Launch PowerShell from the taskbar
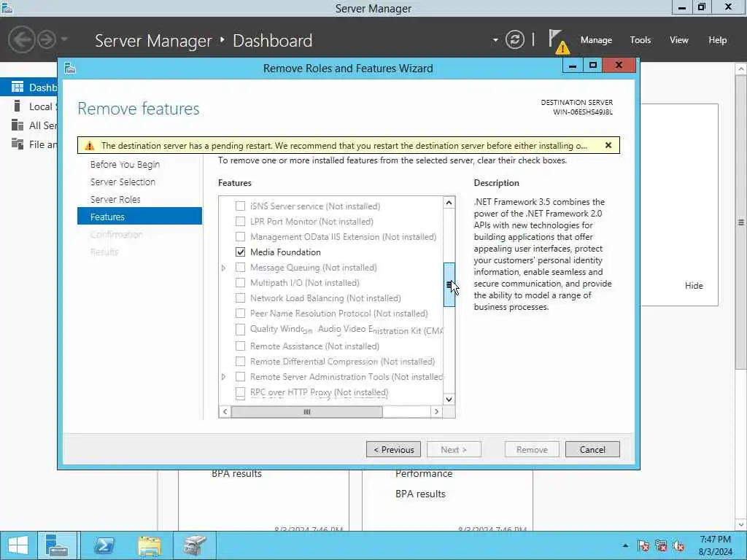747x560 pixels. coord(104,545)
